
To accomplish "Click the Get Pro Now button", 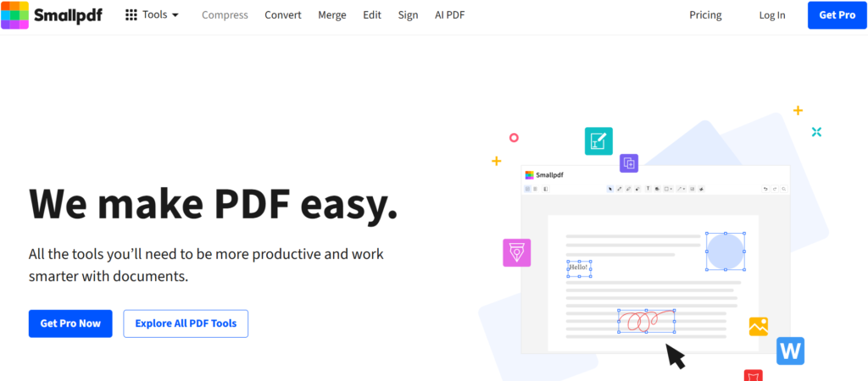I will coord(70,323).
